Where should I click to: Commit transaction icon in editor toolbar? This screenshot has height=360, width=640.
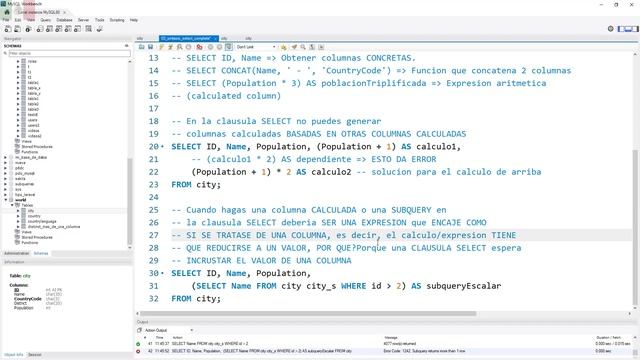tap(211, 47)
